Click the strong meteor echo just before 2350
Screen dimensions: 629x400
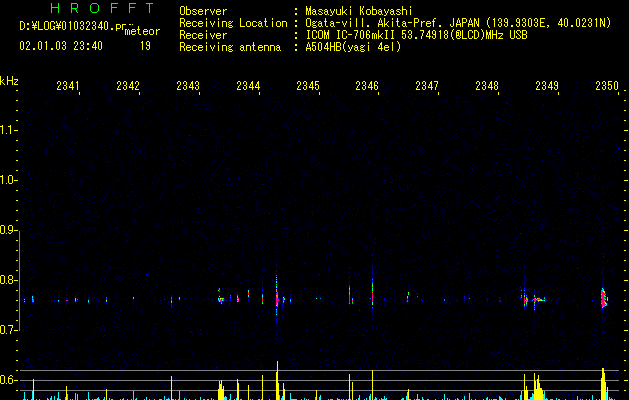604,298
